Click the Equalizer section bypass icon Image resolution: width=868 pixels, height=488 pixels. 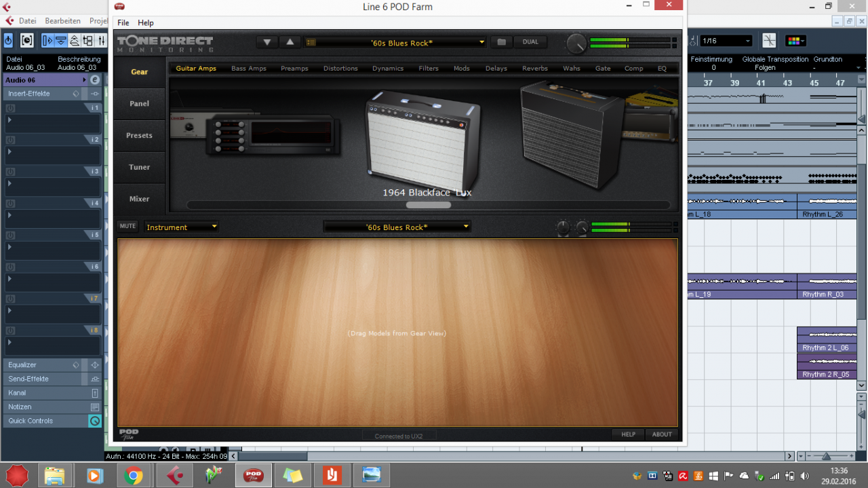point(76,365)
